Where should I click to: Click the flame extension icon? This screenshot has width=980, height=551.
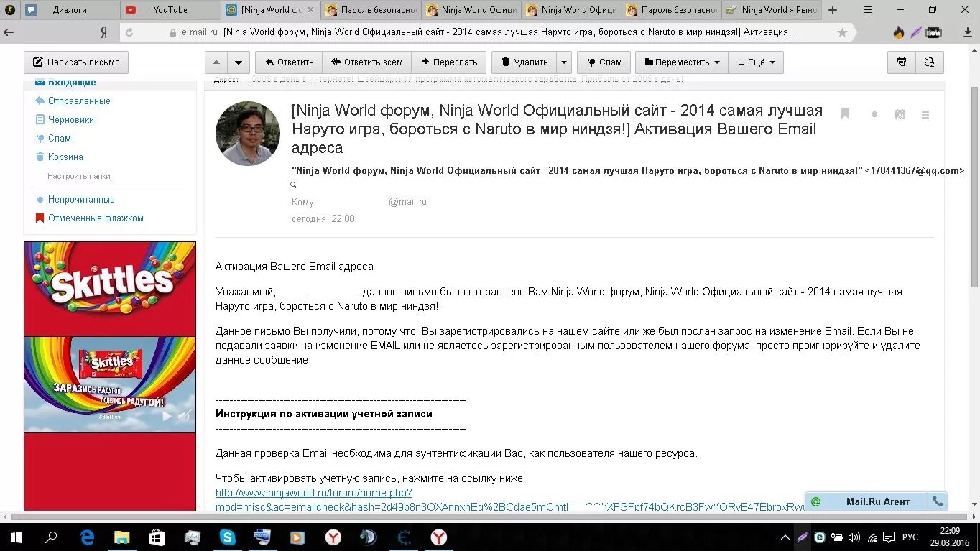[898, 32]
